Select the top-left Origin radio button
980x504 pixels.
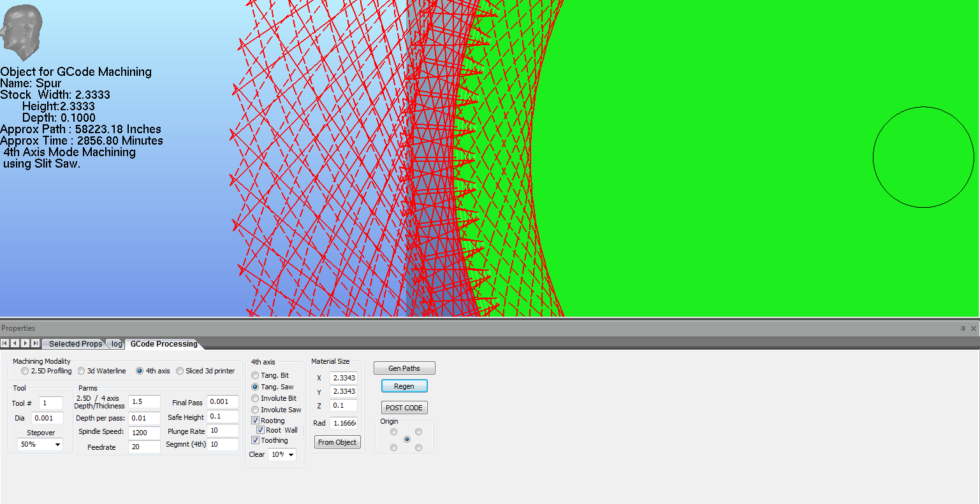click(393, 432)
